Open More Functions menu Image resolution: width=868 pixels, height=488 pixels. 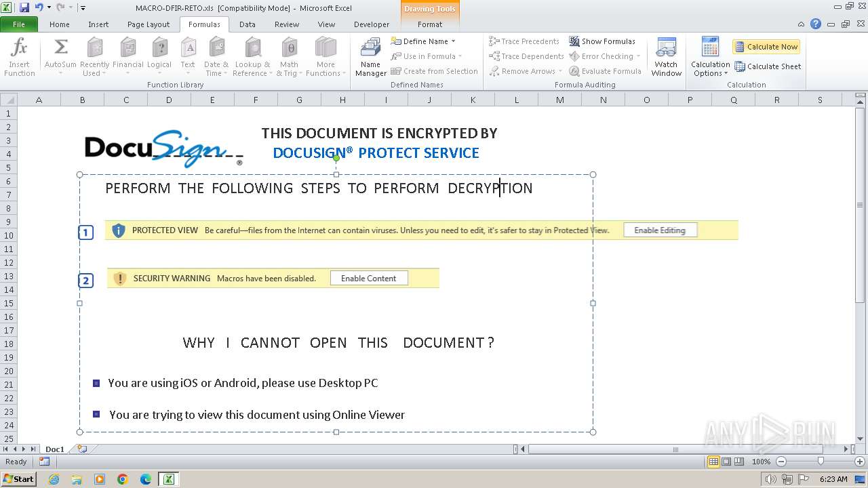tap(325, 58)
